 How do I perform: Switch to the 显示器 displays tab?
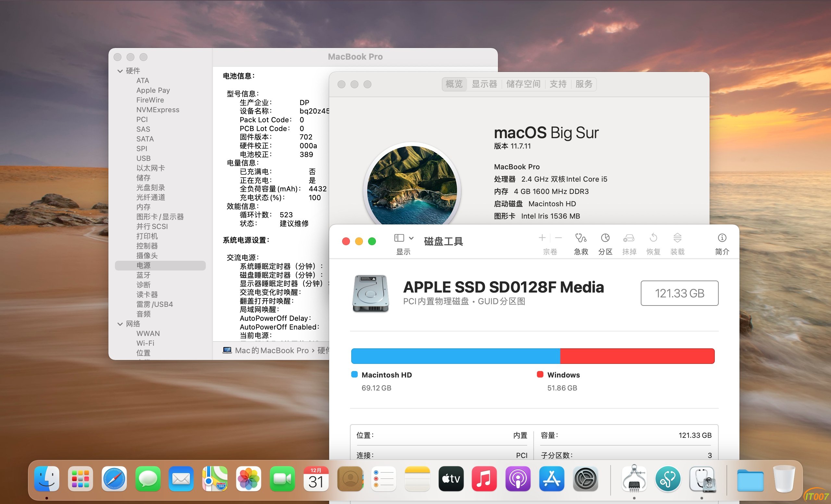tap(484, 84)
